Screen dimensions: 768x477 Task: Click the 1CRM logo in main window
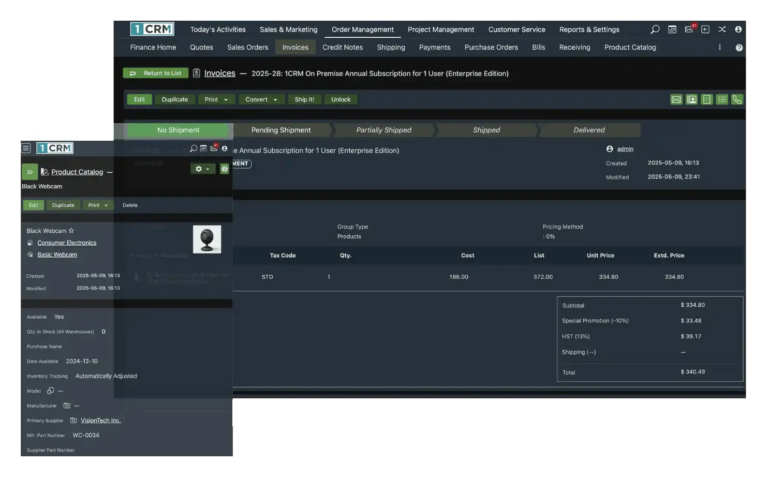pos(152,29)
